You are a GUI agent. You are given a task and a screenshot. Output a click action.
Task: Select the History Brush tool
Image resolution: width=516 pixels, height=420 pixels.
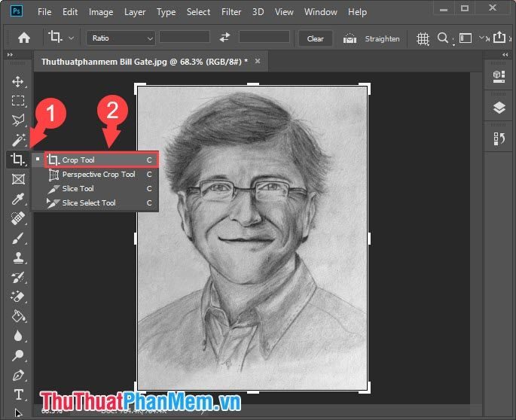pyautogui.click(x=18, y=277)
